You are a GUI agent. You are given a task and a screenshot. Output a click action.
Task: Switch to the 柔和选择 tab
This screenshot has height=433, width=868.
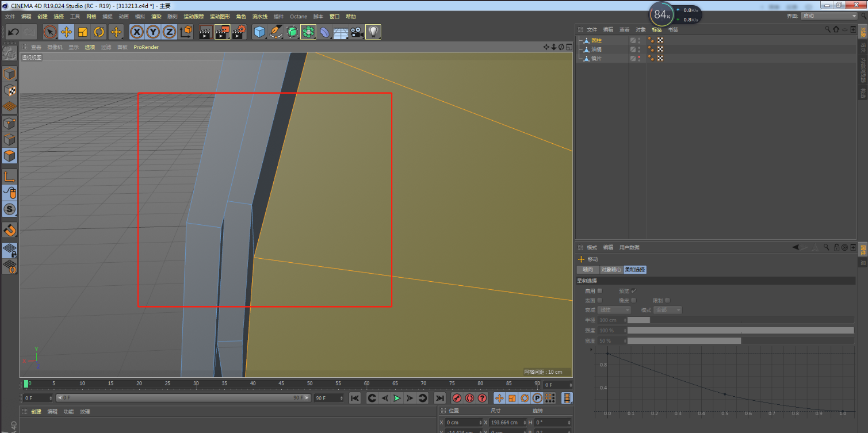635,270
